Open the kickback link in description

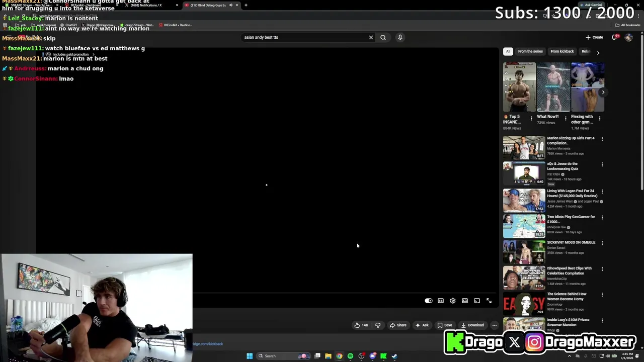[208, 344]
